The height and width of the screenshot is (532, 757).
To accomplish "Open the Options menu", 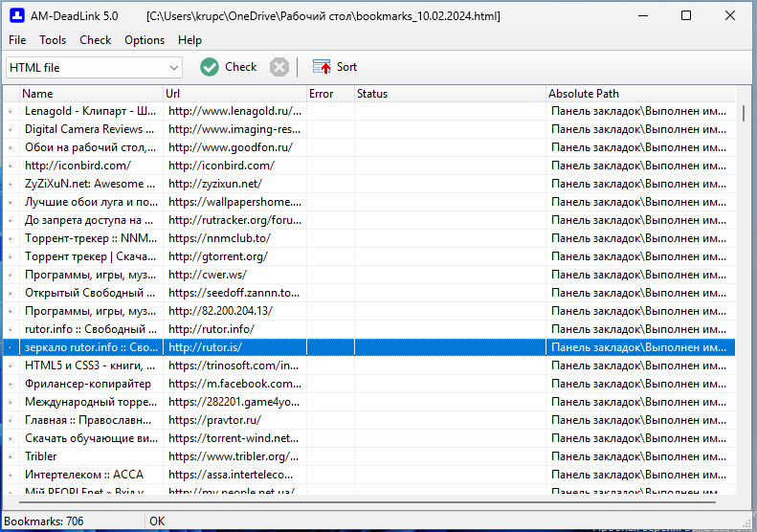I will point(145,40).
